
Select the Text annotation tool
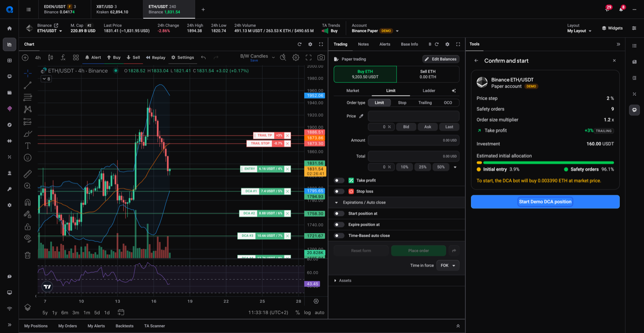[28, 145]
